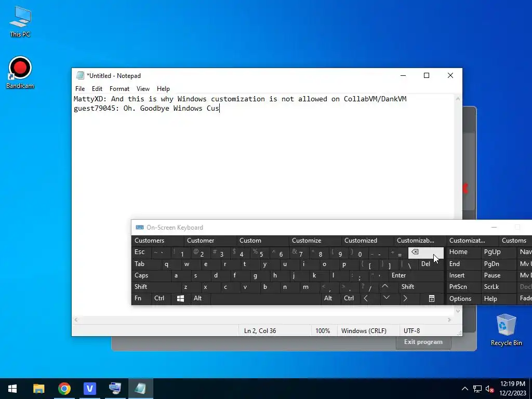The height and width of the screenshot is (399, 532).
Task: Click the Notepad icon in the title bar
Action: 80,75
